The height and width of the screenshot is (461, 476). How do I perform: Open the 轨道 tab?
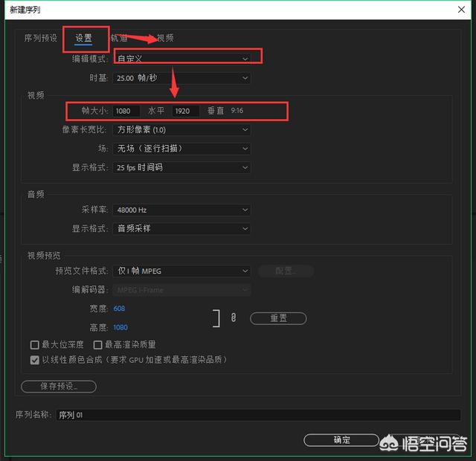click(x=119, y=38)
